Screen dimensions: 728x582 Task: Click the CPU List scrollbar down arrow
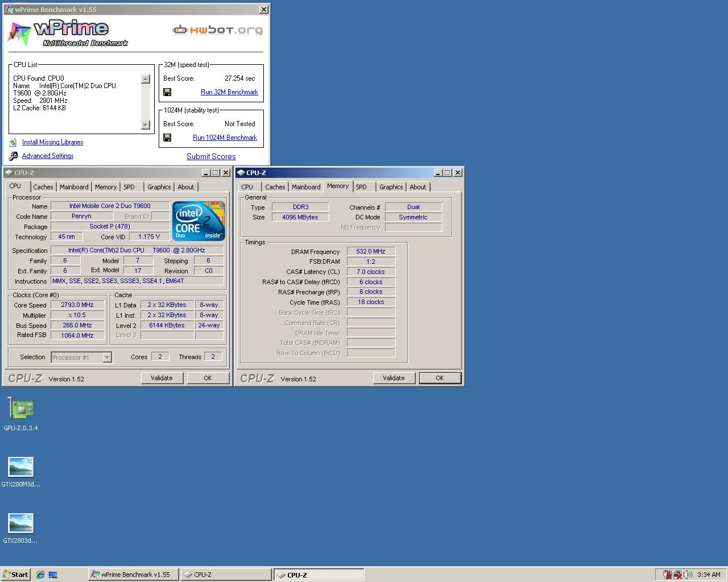click(x=146, y=125)
